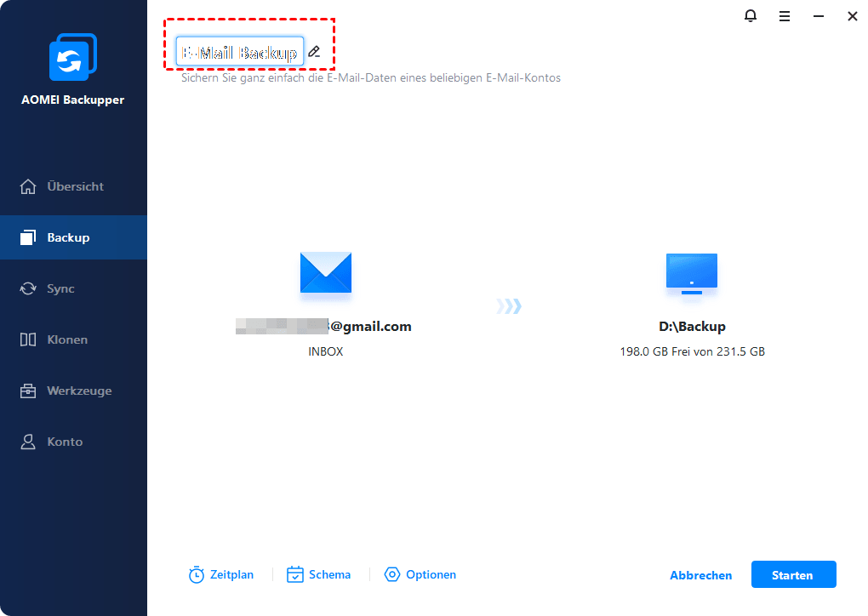This screenshot has height=616, width=868.
Task: Minimize the AOMEI Backupper window
Action: pyautogui.click(x=818, y=17)
